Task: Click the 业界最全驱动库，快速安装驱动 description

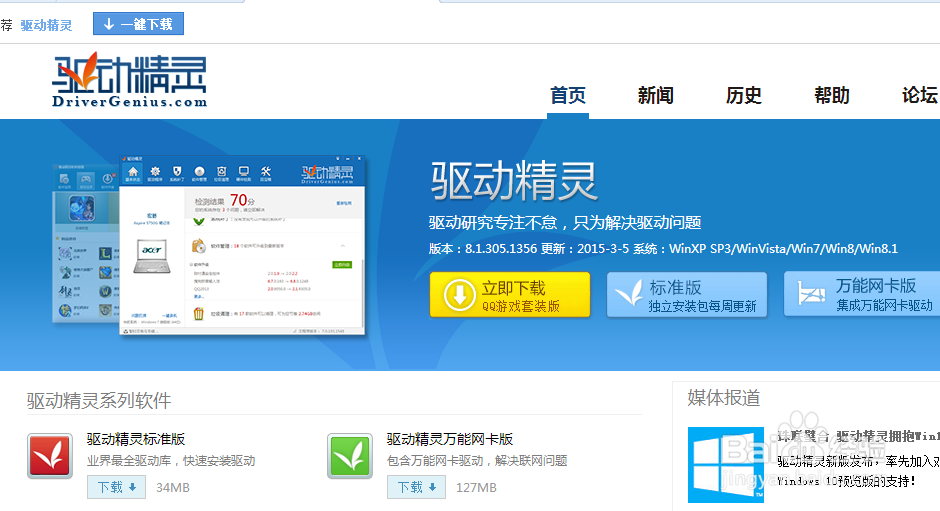Action: tap(171, 461)
